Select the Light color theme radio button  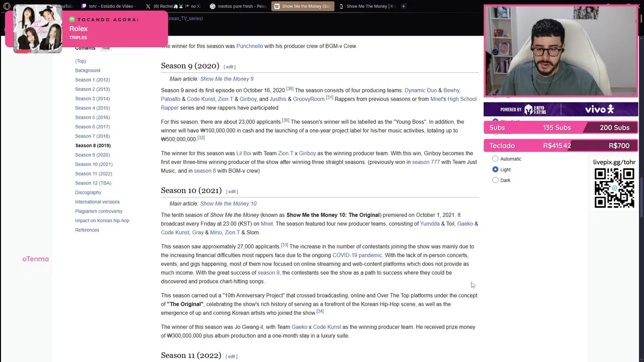tap(495, 169)
